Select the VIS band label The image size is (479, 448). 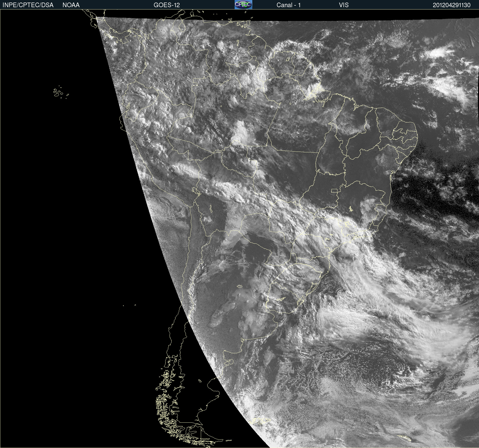(344, 5)
